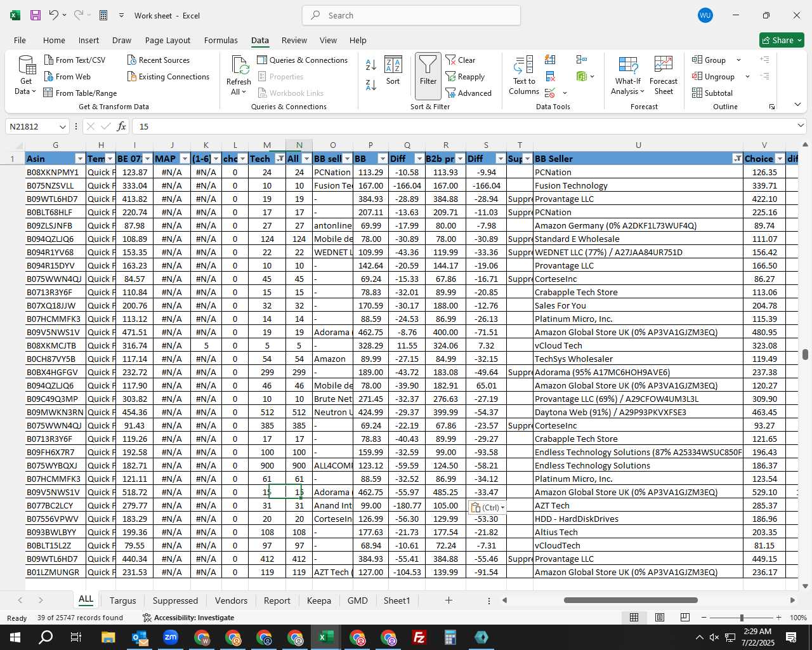Screen dimensions: 812x650
Task: Open the Get Data button
Action: (x=26, y=75)
